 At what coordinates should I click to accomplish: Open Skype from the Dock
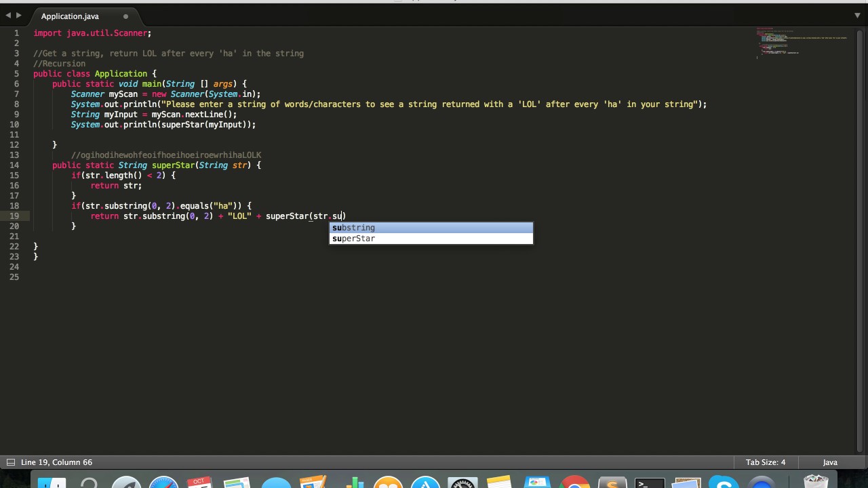[723, 483]
